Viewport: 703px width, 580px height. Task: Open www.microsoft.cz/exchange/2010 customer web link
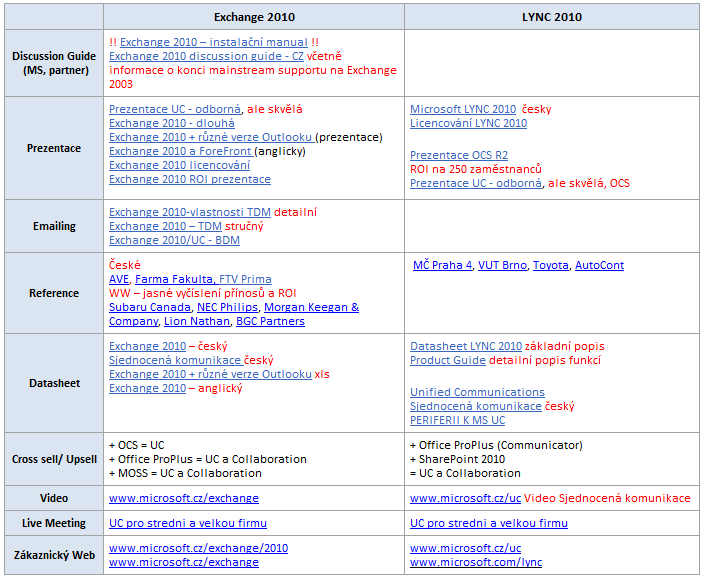[x=199, y=548]
